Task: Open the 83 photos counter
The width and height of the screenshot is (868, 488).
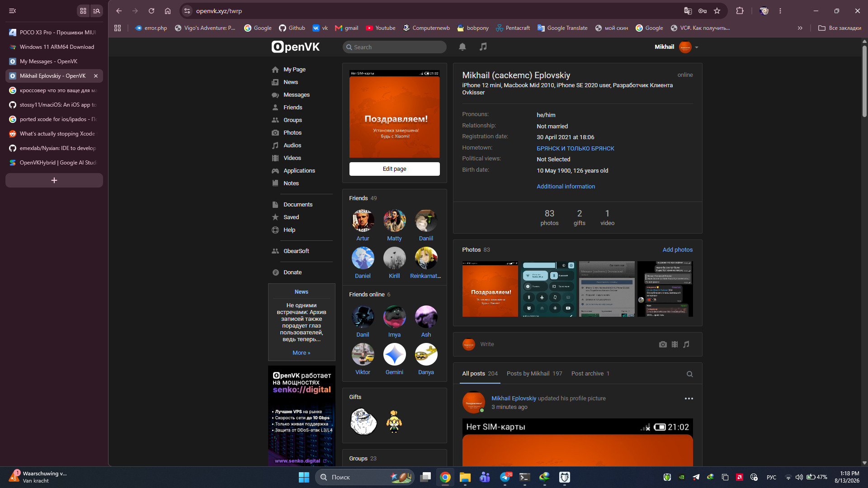Action: pyautogui.click(x=549, y=217)
